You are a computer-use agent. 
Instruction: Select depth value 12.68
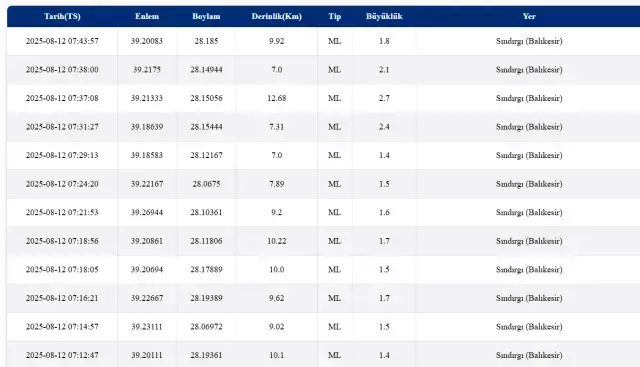(276, 98)
